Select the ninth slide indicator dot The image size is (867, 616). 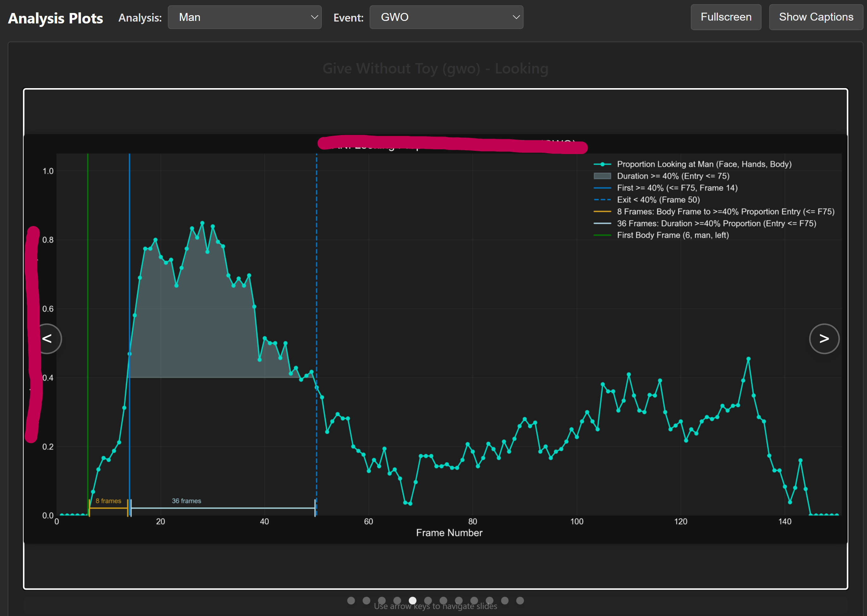coord(474,600)
